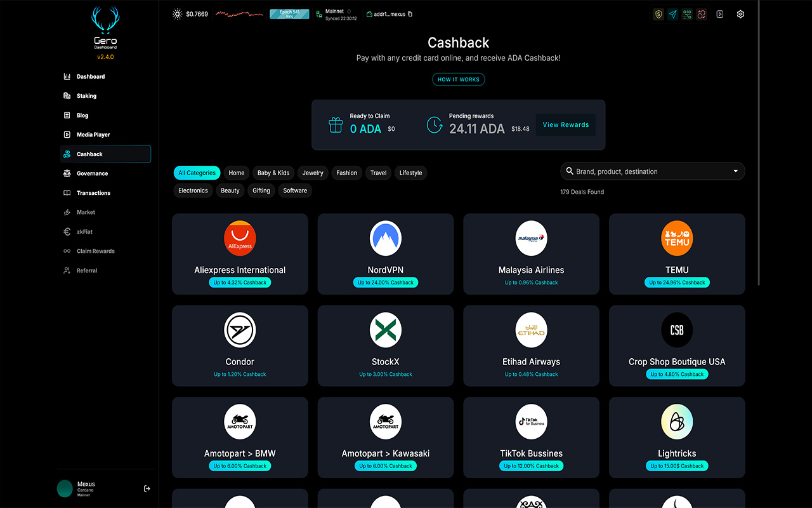Click Etihad Airways Up to 0.48% Cashback

532,375
